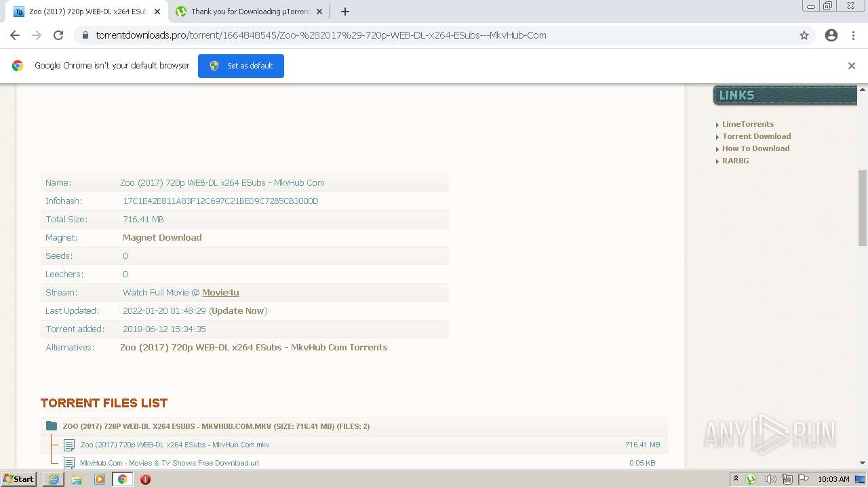
Task: Open the MkvHub Com Torrents alternatives link
Action: [254, 347]
